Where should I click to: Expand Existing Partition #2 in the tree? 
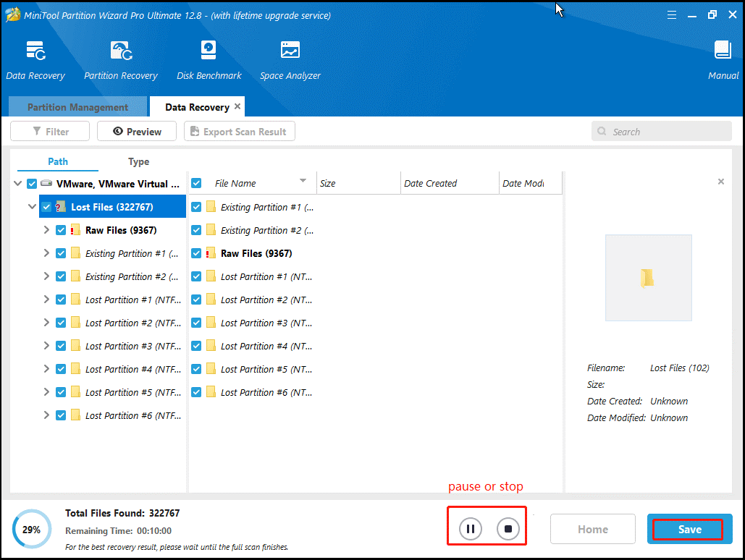(x=46, y=276)
